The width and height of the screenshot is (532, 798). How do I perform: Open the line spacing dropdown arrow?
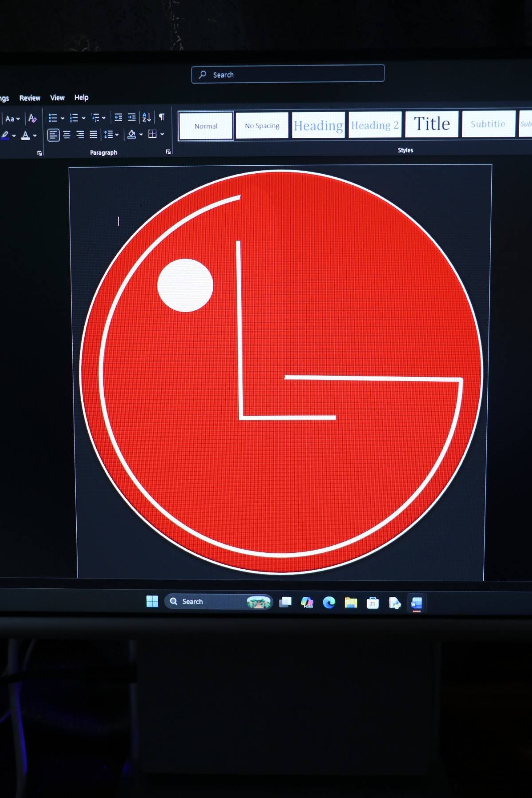(x=117, y=135)
